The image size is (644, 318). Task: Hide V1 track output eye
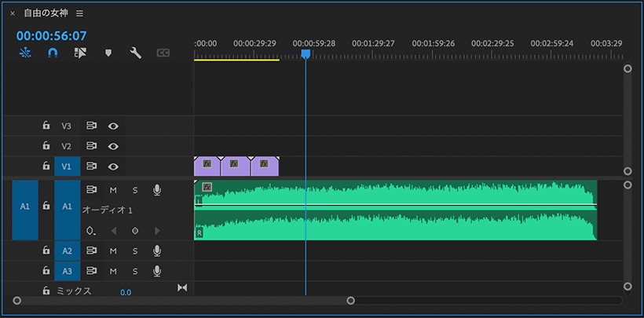[x=113, y=166]
